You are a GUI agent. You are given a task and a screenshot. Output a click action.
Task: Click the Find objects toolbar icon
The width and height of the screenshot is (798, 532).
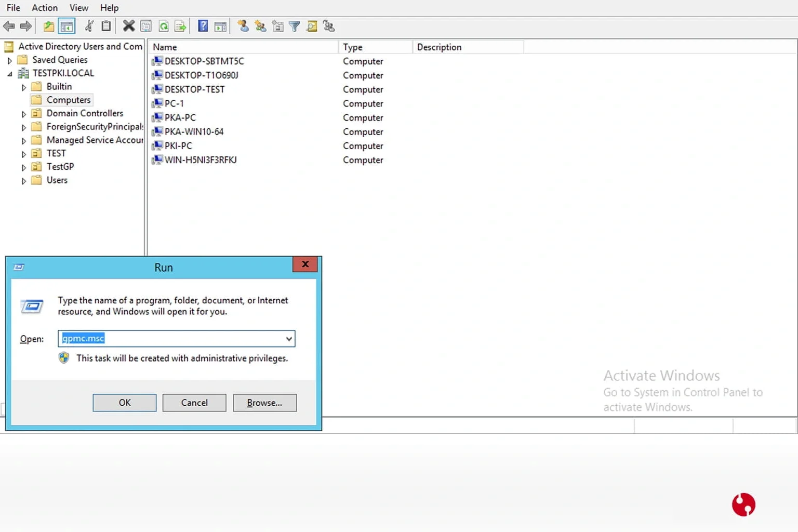pos(312,26)
